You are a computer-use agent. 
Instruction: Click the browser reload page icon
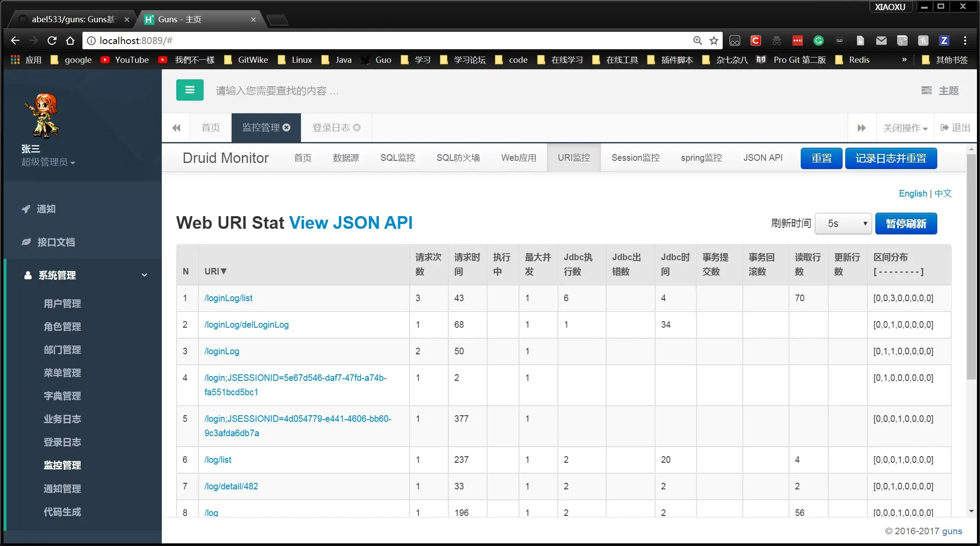pyautogui.click(x=52, y=41)
